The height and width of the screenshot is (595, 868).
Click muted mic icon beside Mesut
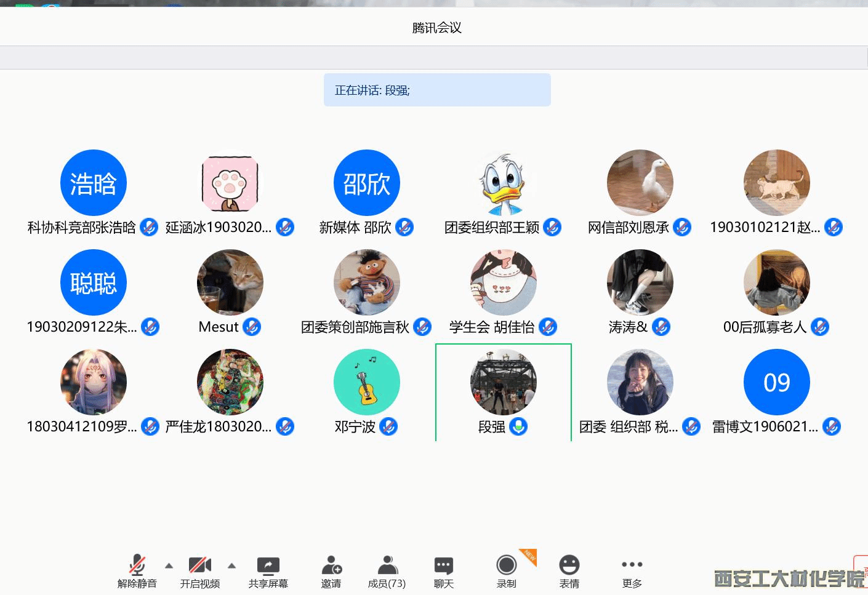click(x=252, y=327)
